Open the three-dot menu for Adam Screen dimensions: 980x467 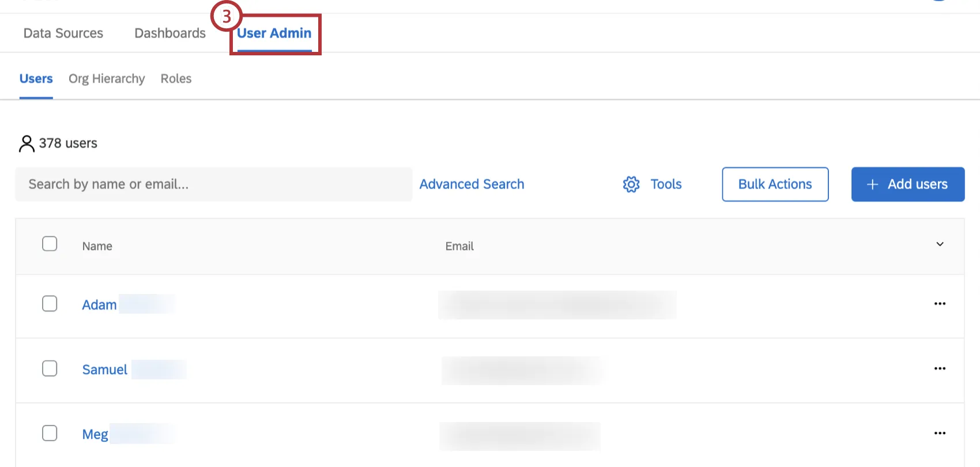940,304
